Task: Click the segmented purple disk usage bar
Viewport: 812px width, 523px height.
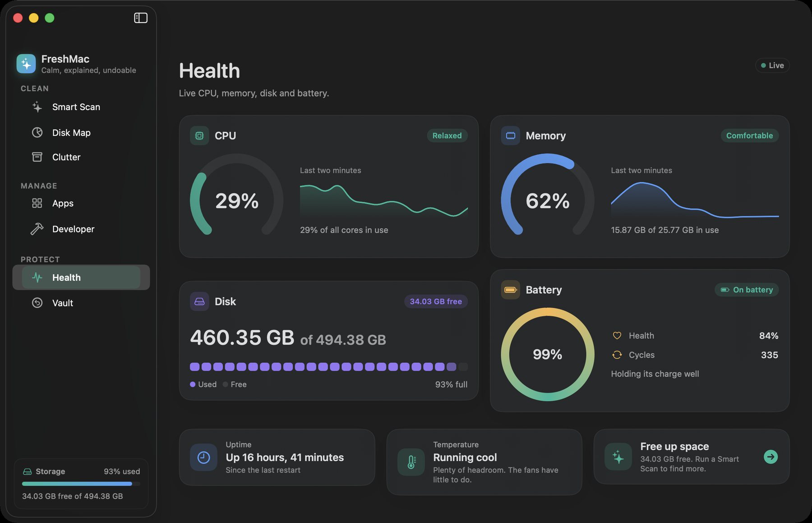Action: [x=328, y=366]
